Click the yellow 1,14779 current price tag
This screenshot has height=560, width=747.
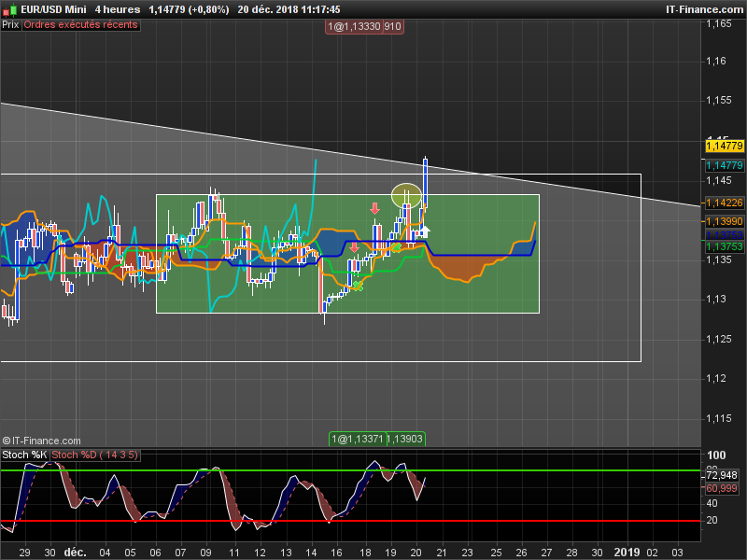(x=724, y=146)
